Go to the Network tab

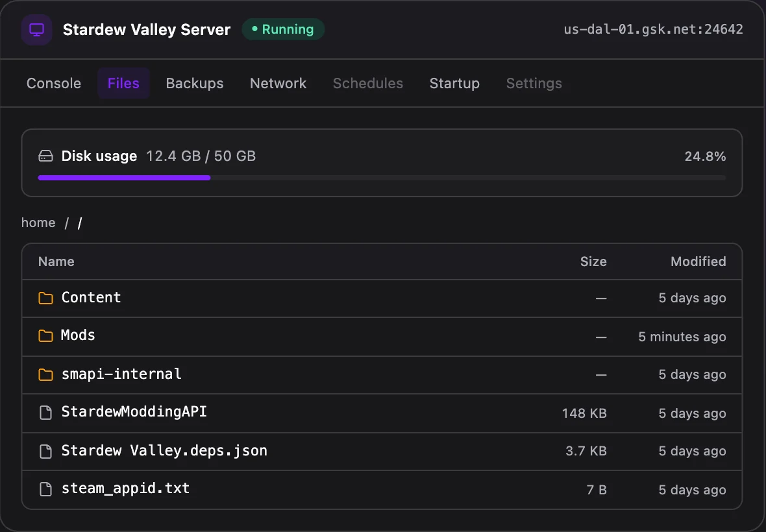[278, 84]
